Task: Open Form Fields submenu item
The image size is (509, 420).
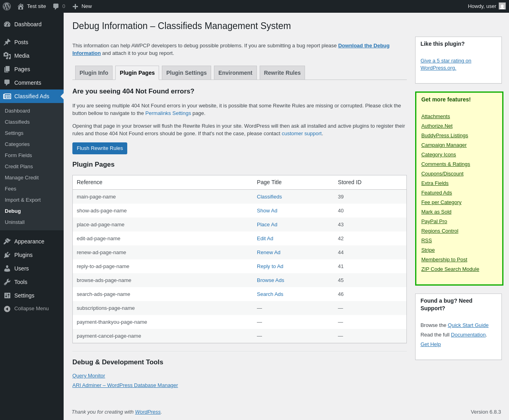Action: coord(18,156)
